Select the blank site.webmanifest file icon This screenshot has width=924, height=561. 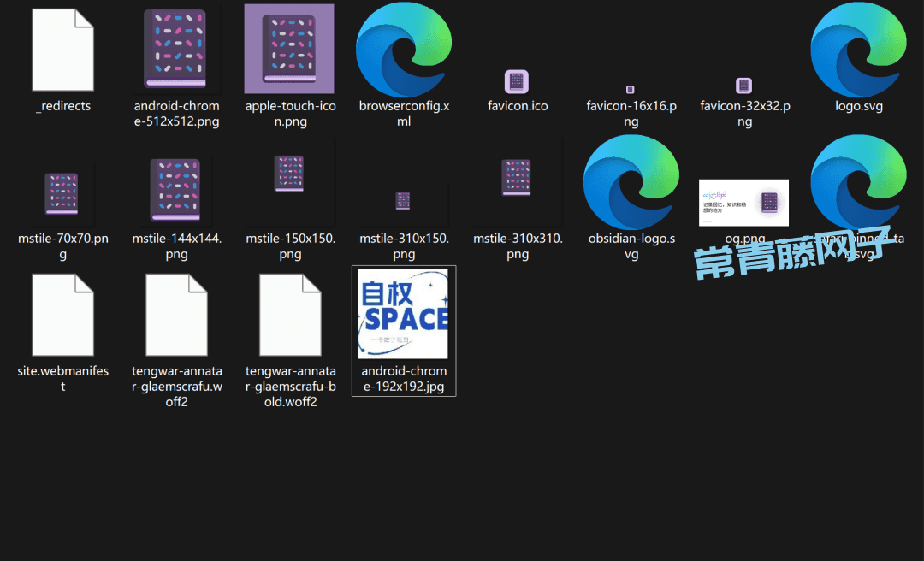pos(62,315)
